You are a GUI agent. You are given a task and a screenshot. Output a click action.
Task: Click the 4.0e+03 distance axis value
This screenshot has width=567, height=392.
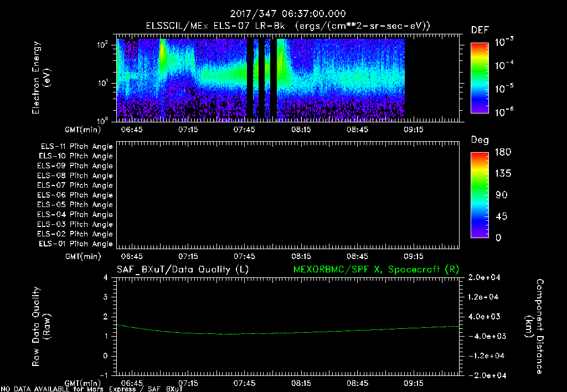point(484,316)
